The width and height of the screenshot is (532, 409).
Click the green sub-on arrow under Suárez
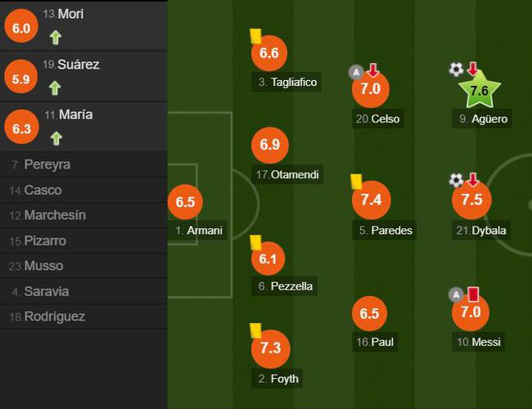coord(55,88)
